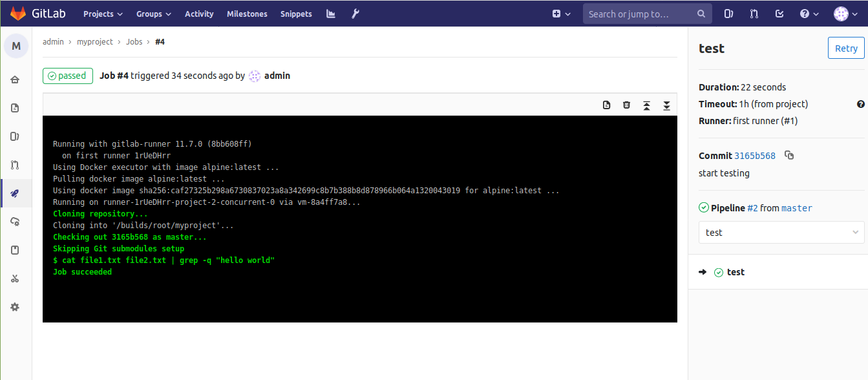Open the To-Do list checkmark icon

(x=779, y=14)
